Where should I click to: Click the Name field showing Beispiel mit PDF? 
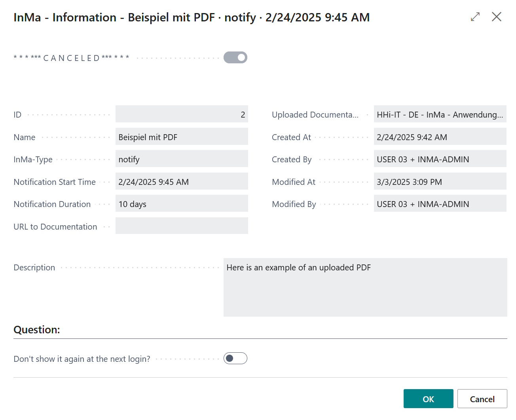pyautogui.click(x=182, y=137)
